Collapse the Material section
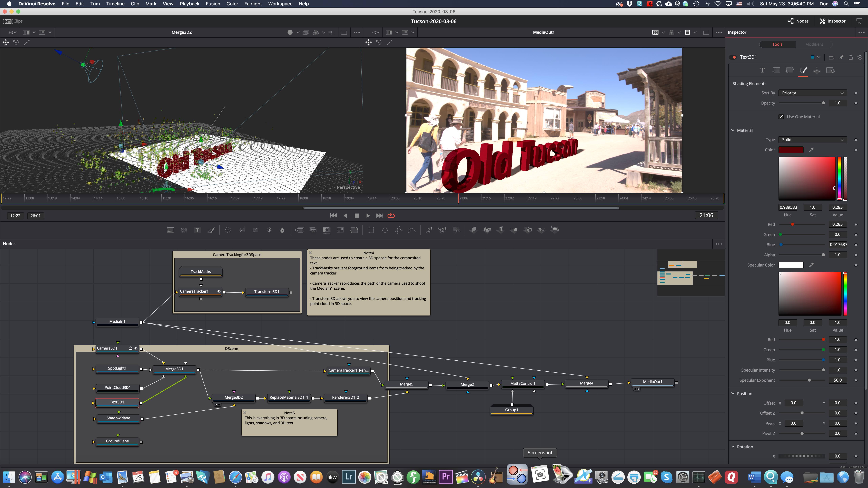Screen dimensions: 868x488 point(733,130)
